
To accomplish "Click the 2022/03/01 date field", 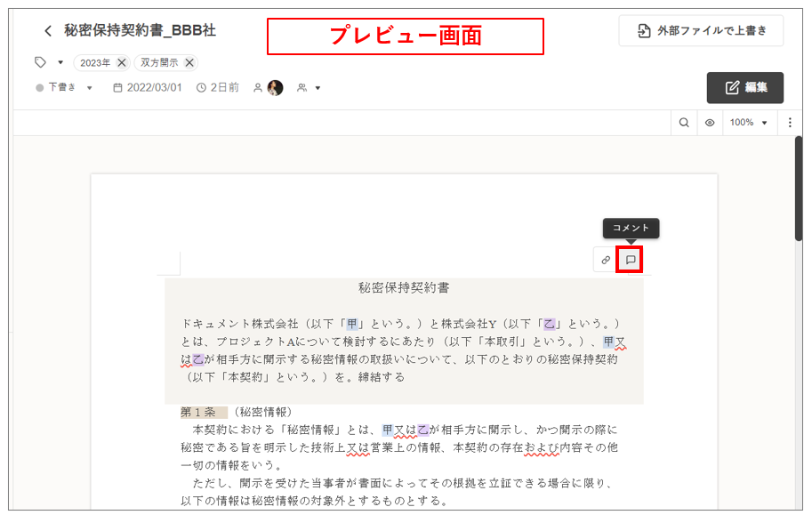I will (x=148, y=88).
